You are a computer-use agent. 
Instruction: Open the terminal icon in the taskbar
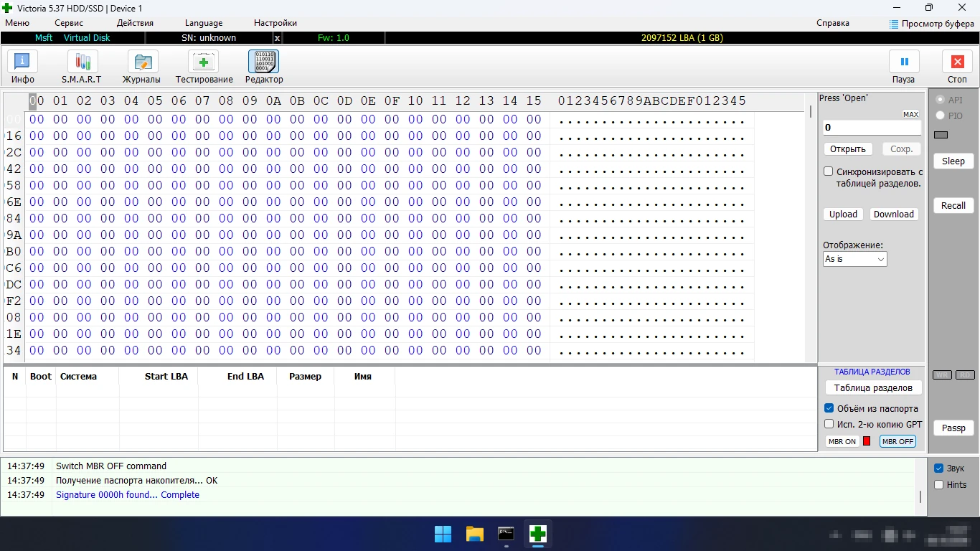(506, 534)
